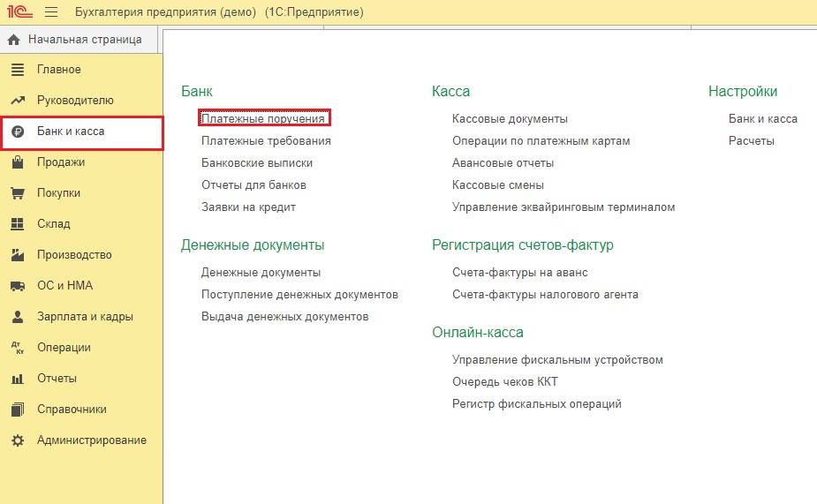This screenshot has width=817, height=504.
Task: Open Кассовые документы link
Action: coord(510,118)
